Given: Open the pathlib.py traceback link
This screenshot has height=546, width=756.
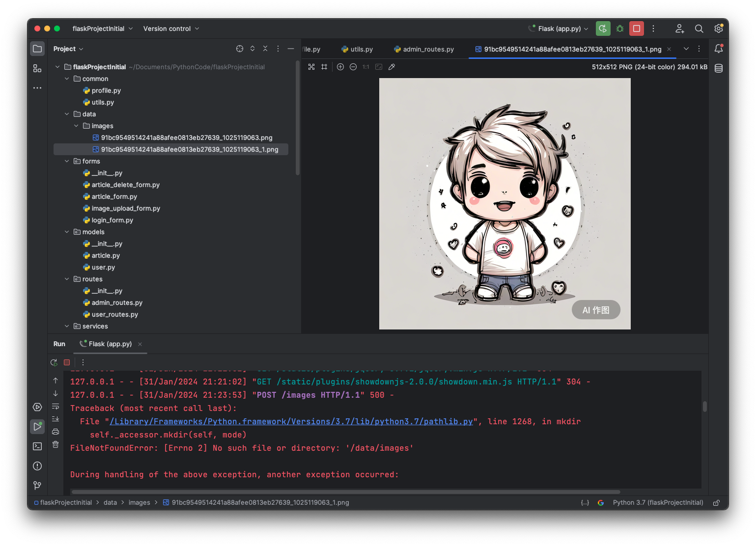Looking at the screenshot, I should pyautogui.click(x=291, y=421).
